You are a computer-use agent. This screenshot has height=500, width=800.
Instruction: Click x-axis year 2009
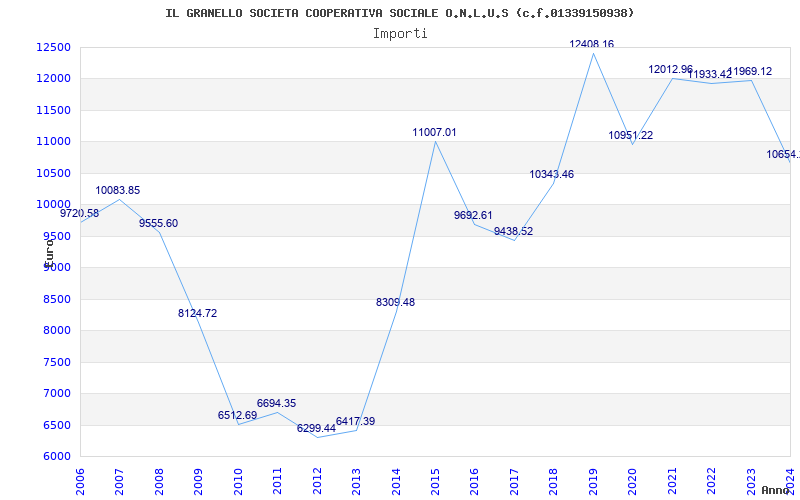198,481
